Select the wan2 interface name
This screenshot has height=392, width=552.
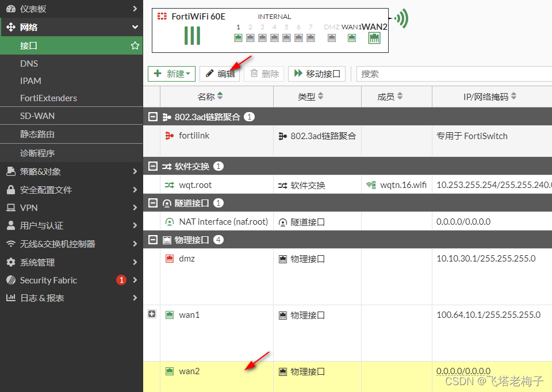(x=189, y=371)
